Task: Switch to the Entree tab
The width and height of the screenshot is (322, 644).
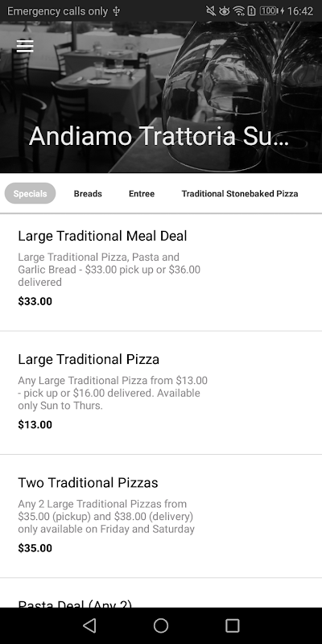Action: (142, 193)
